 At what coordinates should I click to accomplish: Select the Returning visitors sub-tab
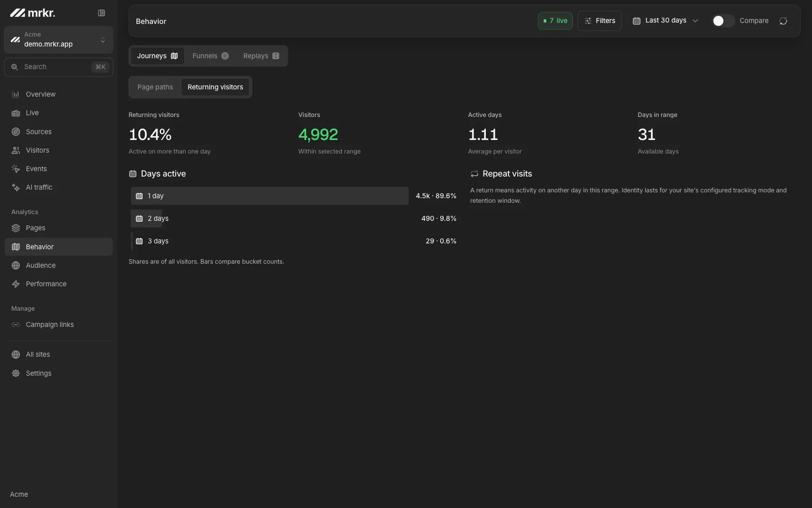coord(215,87)
